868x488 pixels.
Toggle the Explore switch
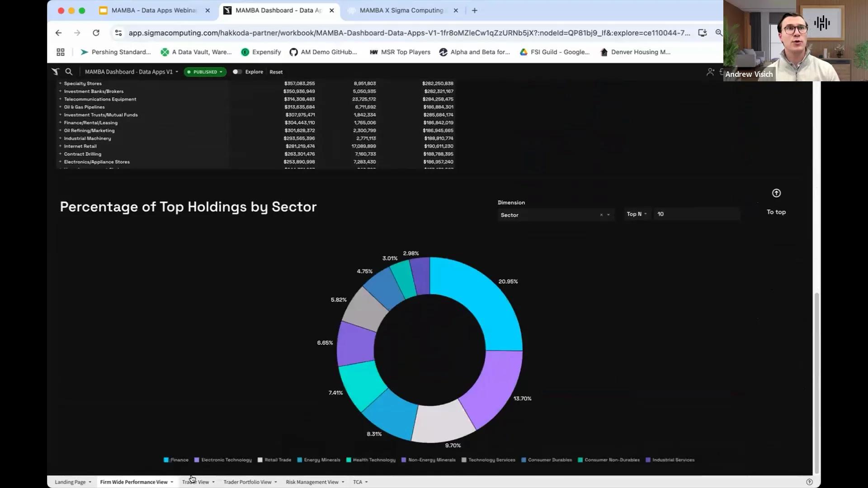point(237,72)
